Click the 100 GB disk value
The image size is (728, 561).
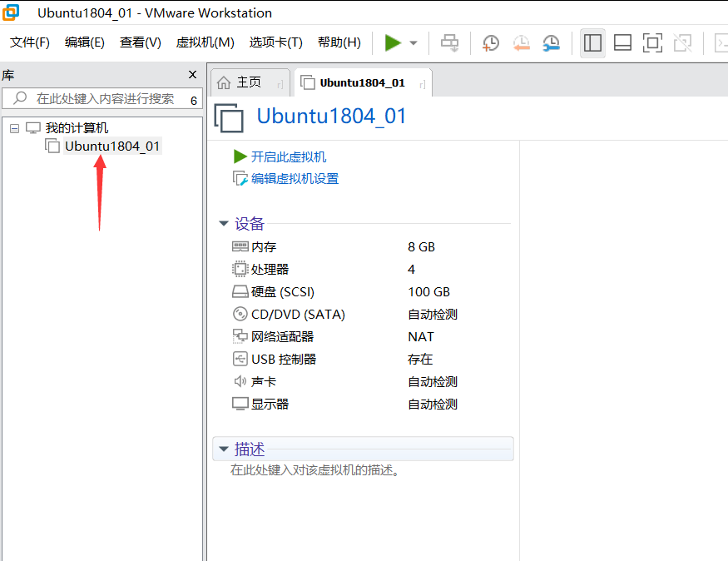click(428, 292)
